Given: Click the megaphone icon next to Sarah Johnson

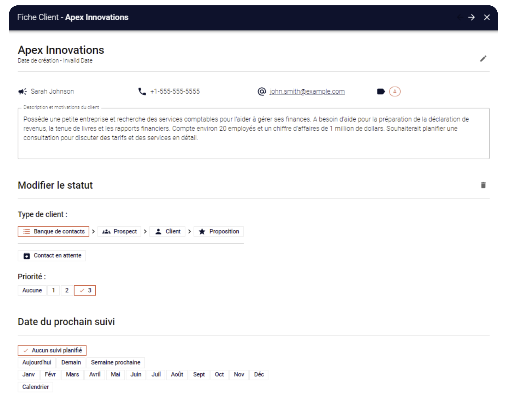Looking at the screenshot, I should point(22,91).
